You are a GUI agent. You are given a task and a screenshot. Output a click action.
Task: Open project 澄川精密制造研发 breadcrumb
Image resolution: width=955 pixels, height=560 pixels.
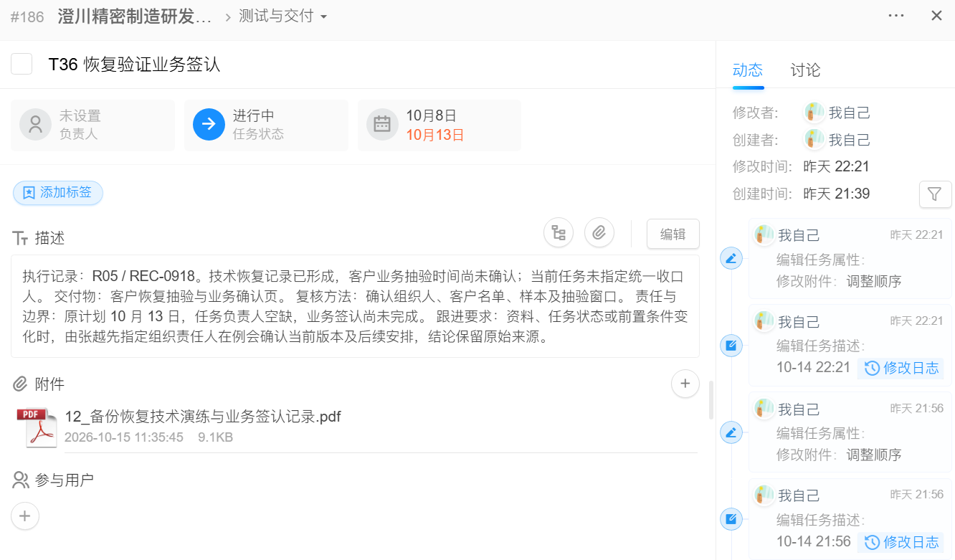pos(136,16)
